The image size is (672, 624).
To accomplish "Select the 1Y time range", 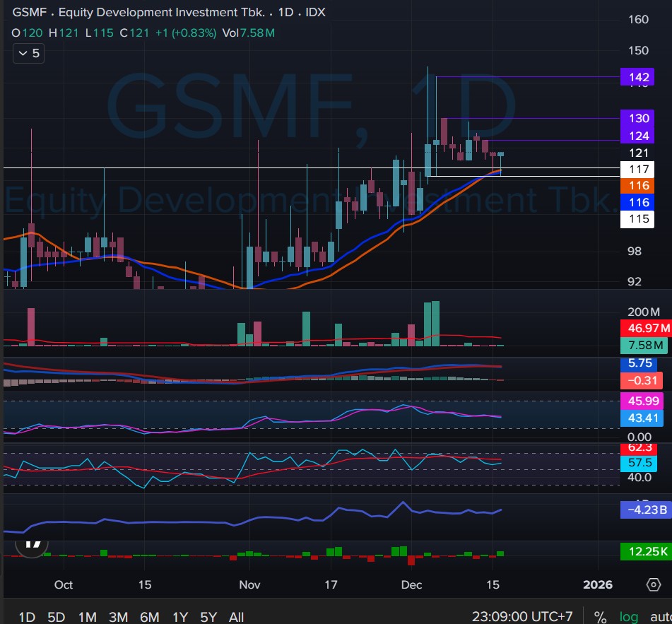I will pos(180,617).
